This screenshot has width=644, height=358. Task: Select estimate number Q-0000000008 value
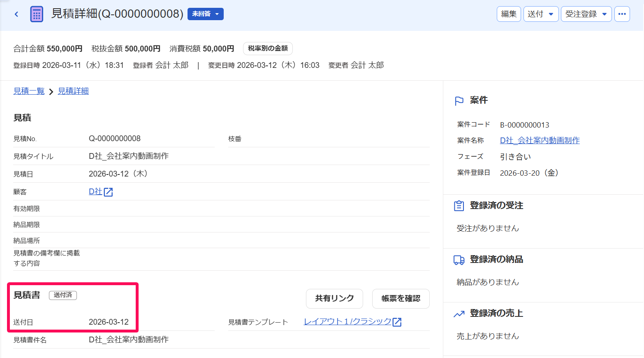pos(115,139)
